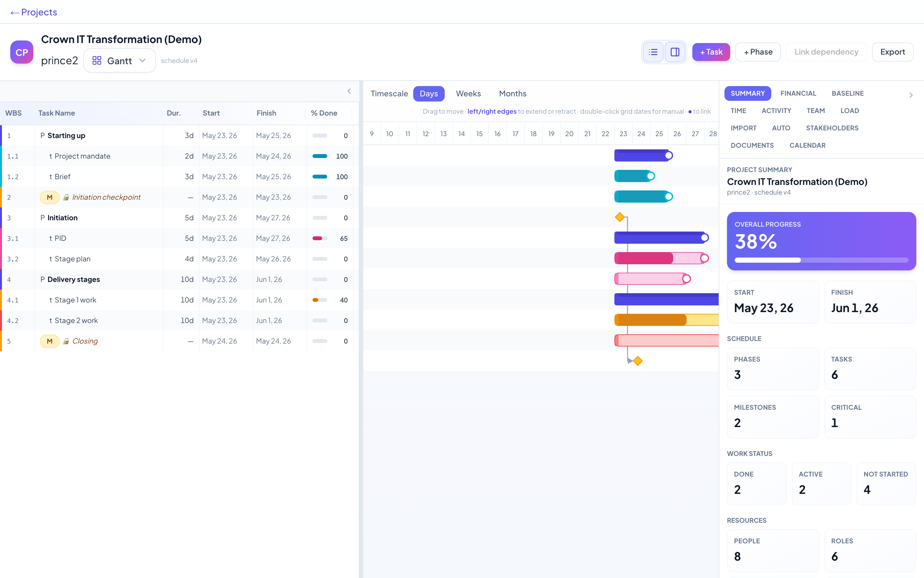Screen dimensions: 924x578
Task: Add a new task
Action: (711, 52)
